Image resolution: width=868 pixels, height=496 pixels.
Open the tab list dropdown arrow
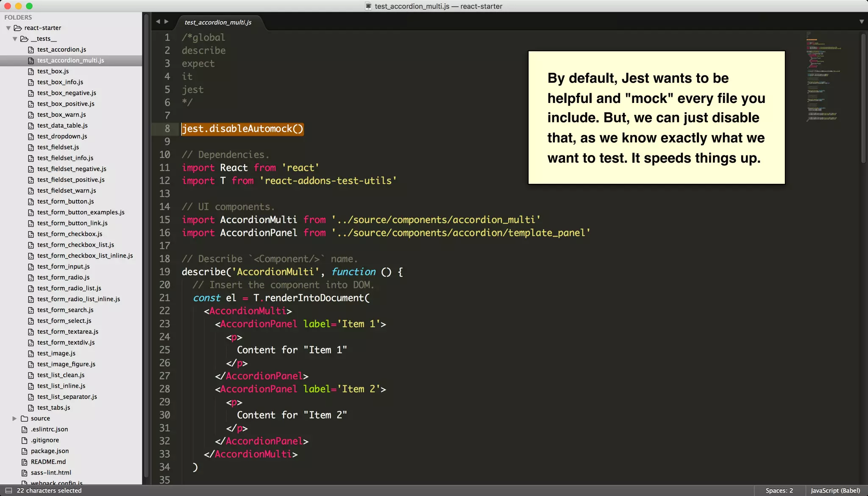tap(861, 22)
